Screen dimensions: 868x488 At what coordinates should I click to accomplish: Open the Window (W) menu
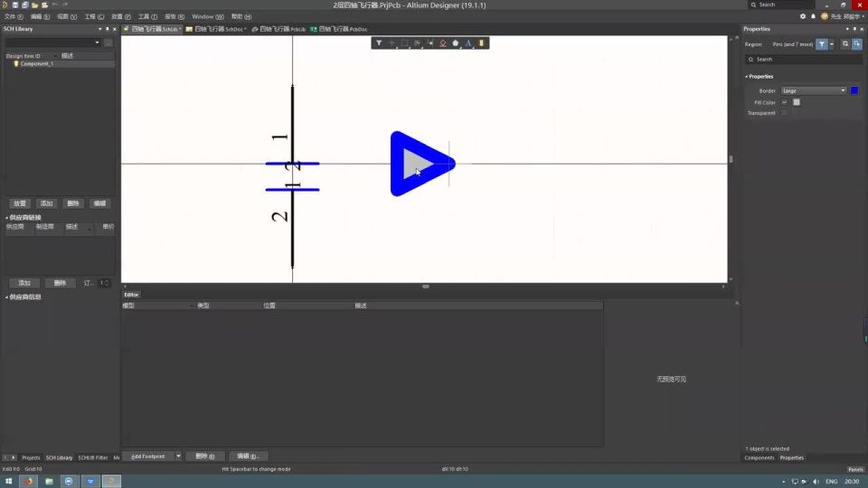(208, 16)
